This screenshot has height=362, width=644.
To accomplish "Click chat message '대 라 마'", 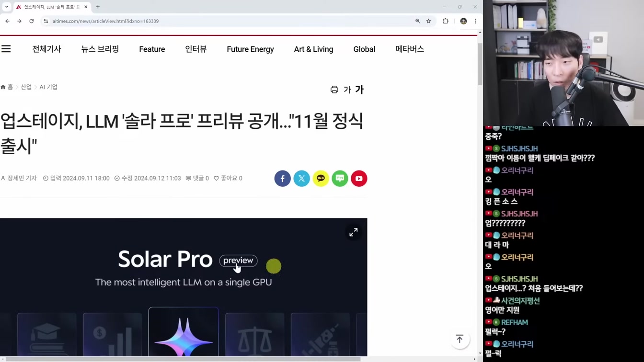I will pos(497,245).
